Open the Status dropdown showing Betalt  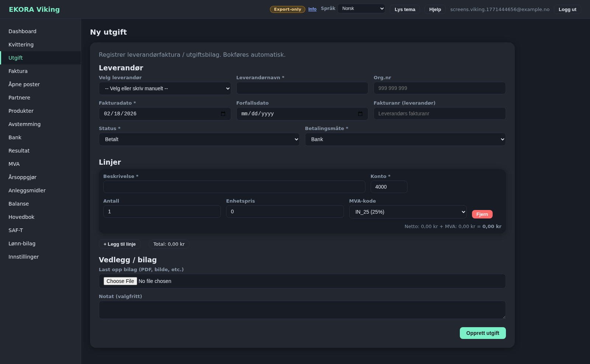click(x=199, y=139)
